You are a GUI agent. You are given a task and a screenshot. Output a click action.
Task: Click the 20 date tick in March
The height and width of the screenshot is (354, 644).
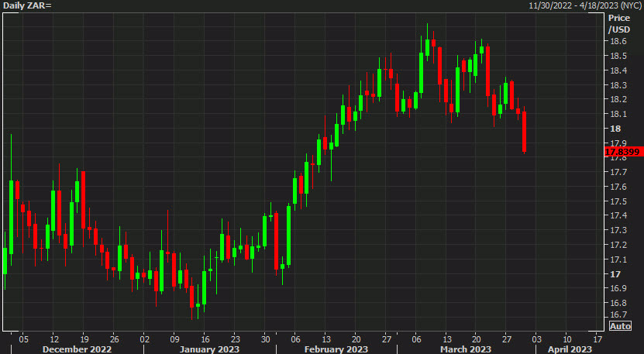tap(477, 339)
